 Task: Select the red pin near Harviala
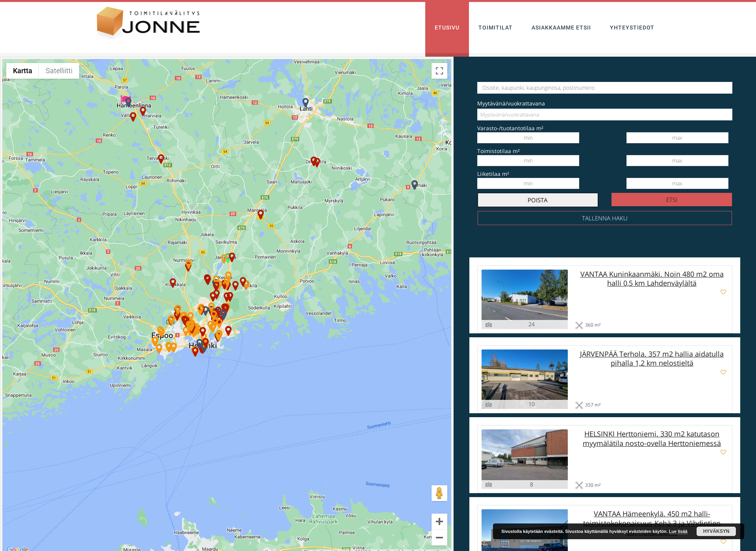(x=143, y=111)
